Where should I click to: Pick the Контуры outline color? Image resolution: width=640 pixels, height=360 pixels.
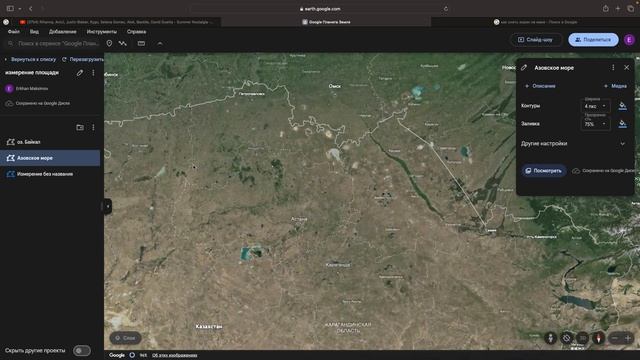pyautogui.click(x=622, y=106)
